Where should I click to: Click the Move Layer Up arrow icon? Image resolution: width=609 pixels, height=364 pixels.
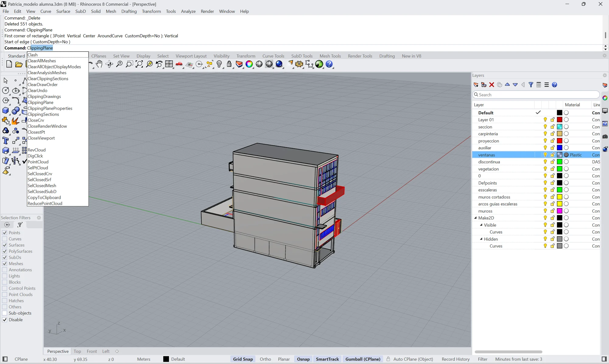507,85
